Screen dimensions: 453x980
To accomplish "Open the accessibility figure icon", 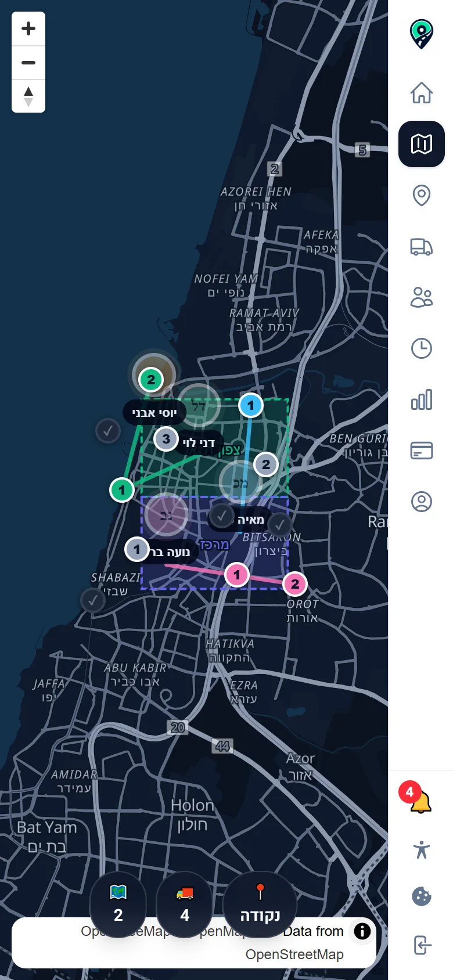I will 422,849.
